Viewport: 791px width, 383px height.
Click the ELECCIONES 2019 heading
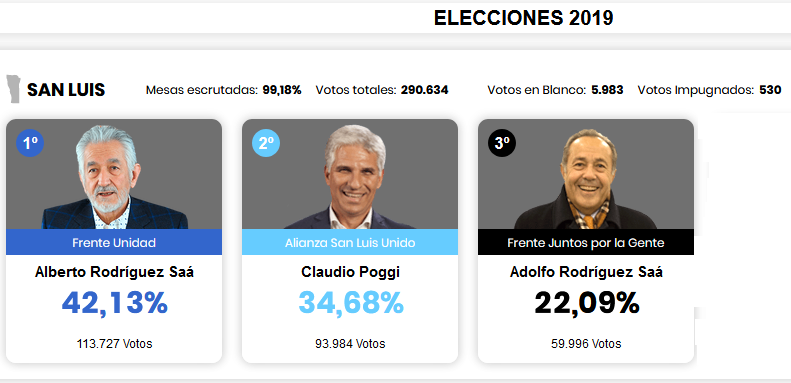(524, 18)
